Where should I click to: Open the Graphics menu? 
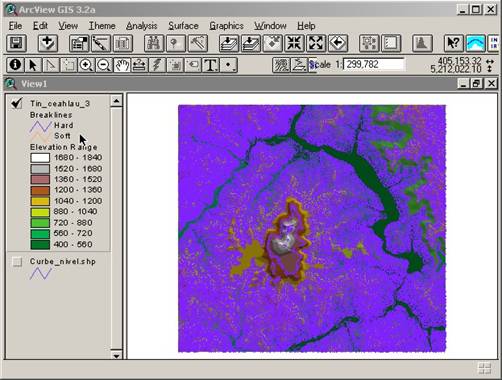[226, 26]
